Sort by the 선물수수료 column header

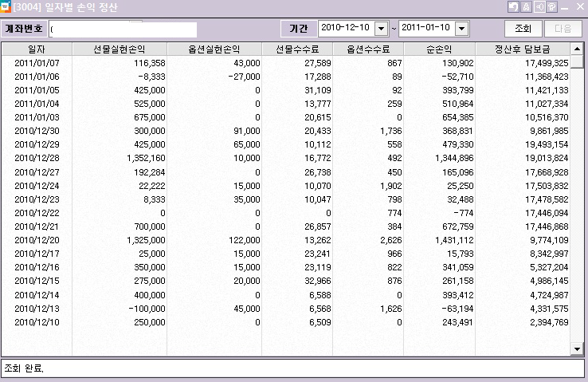click(297, 49)
